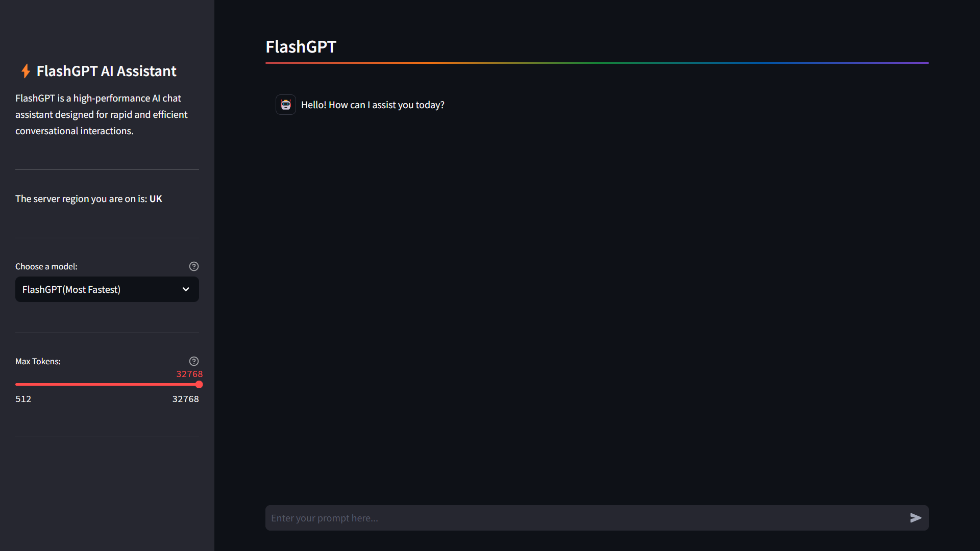
Task: Click the Choose a model label
Action: tap(46, 266)
